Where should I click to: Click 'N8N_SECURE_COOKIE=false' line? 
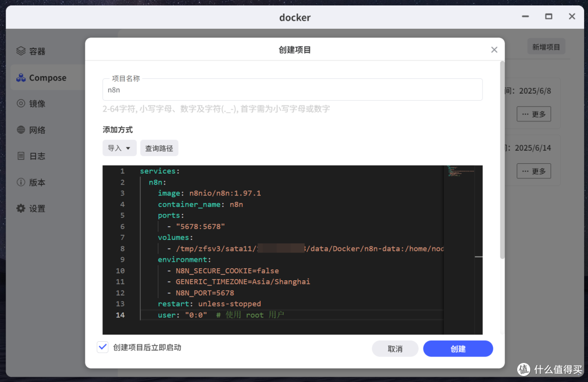tap(227, 270)
